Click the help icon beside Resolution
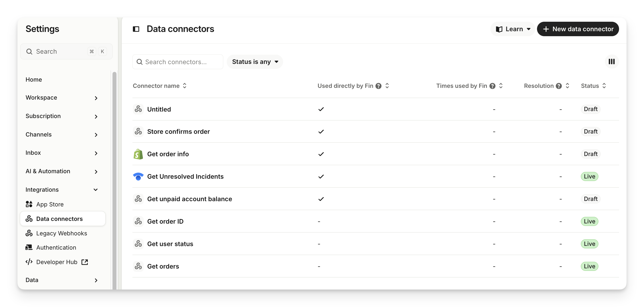Image resolution: width=644 pixels, height=307 pixels. [x=559, y=86]
